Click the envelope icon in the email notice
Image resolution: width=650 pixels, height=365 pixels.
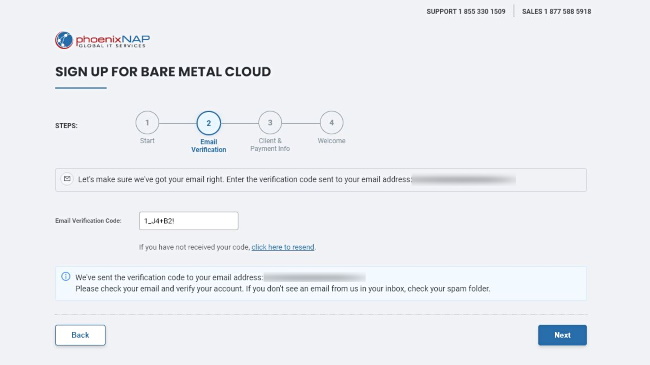[67, 179]
